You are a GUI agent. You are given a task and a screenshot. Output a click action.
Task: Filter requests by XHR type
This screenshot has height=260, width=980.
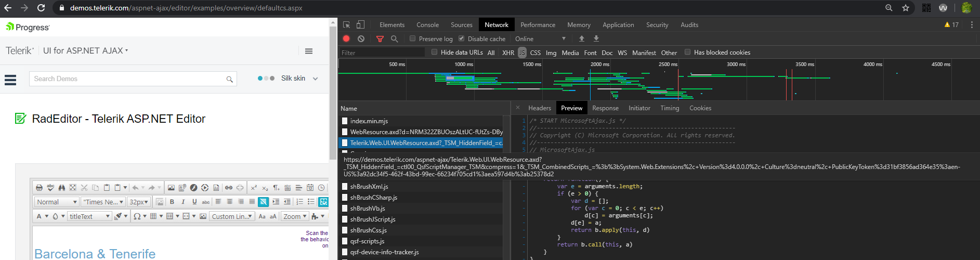(x=508, y=53)
